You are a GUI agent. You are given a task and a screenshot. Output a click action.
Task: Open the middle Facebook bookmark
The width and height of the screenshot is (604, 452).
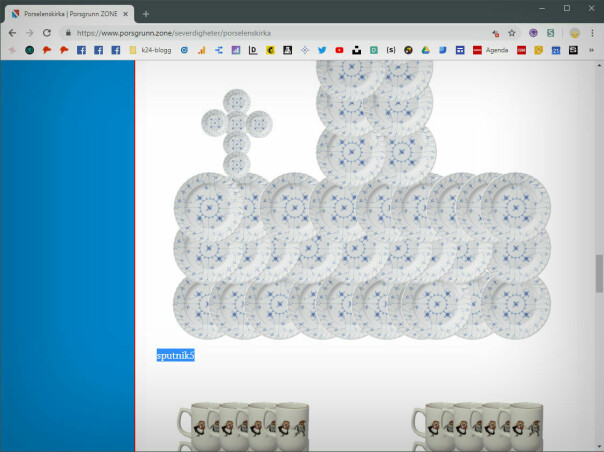pos(99,50)
